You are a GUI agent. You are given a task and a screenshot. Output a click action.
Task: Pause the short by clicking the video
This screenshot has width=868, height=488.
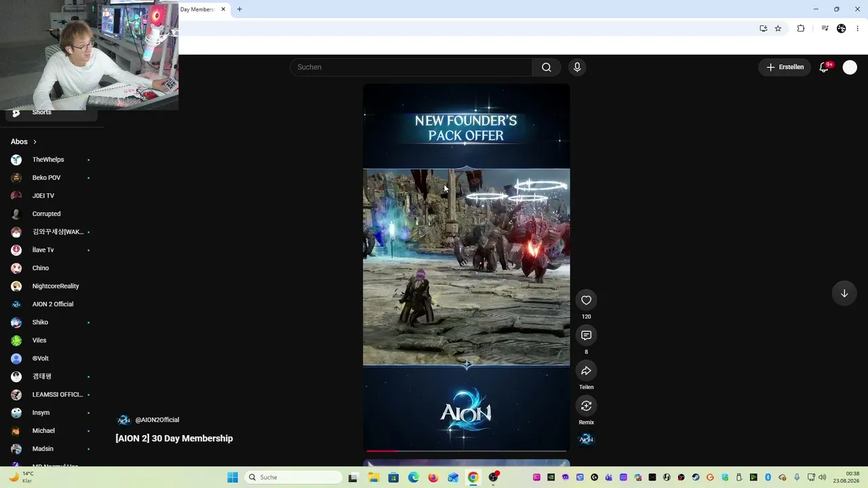[467, 267]
